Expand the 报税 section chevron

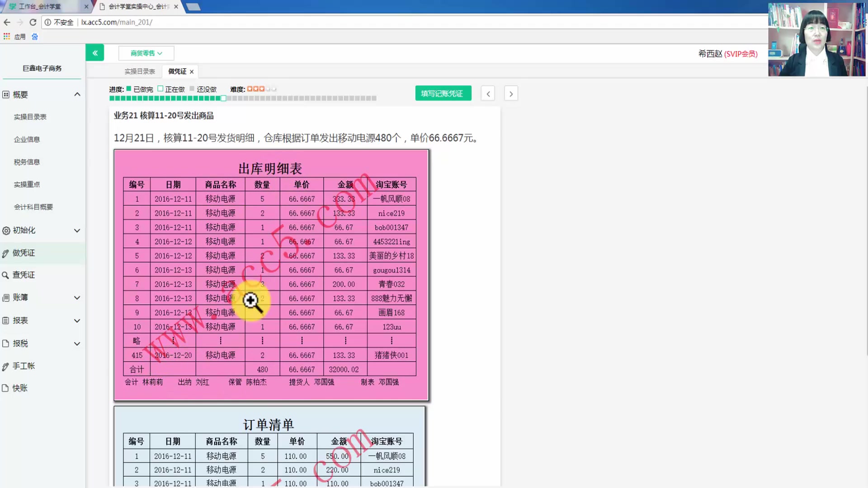point(77,343)
